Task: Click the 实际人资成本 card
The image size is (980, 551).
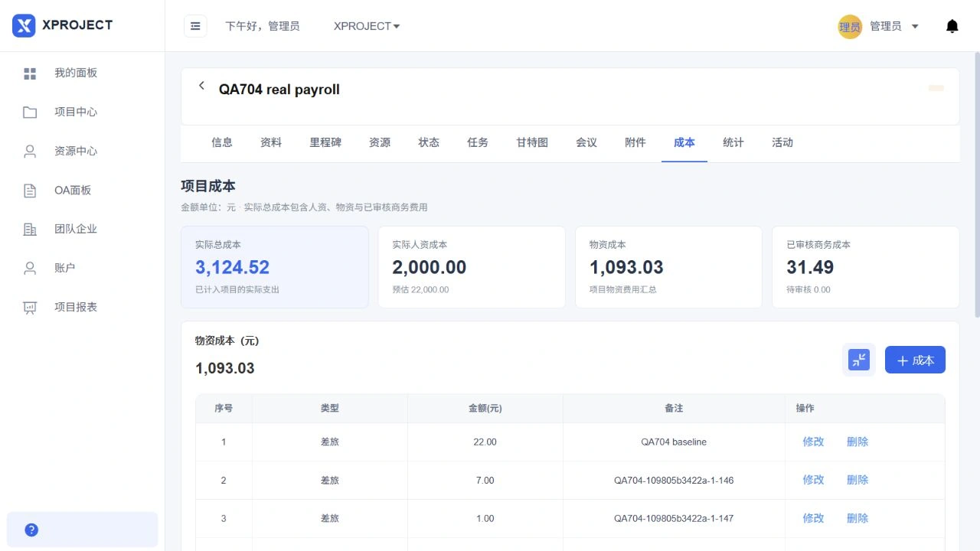Action: [x=472, y=267]
